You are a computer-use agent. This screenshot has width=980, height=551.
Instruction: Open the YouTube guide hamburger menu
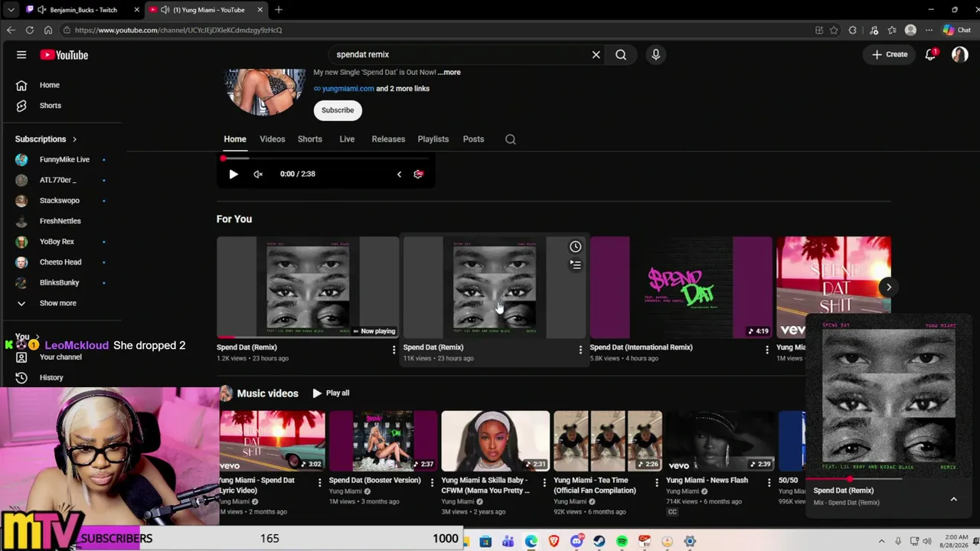pyautogui.click(x=21, y=55)
